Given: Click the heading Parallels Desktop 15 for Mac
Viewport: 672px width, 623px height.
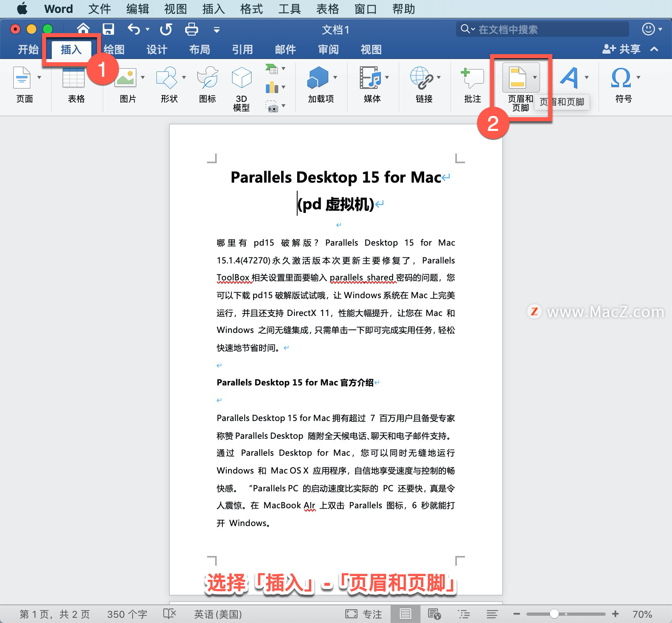Looking at the screenshot, I should pos(336,177).
